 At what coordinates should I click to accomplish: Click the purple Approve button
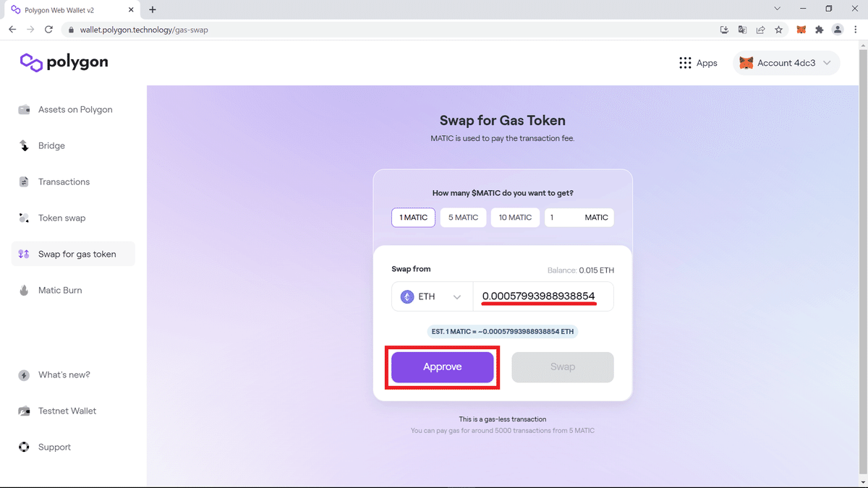tap(443, 367)
